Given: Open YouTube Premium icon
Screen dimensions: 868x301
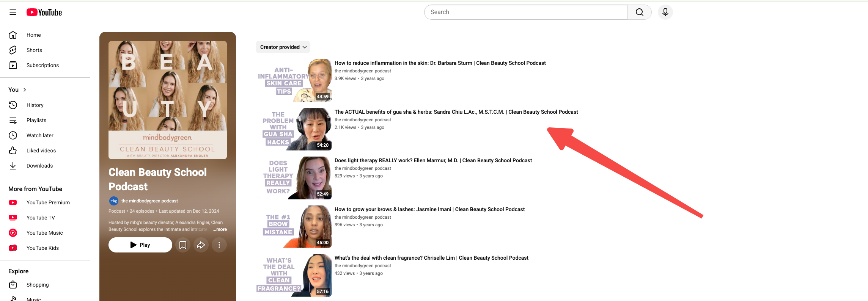Looking at the screenshot, I should click(x=13, y=202).
